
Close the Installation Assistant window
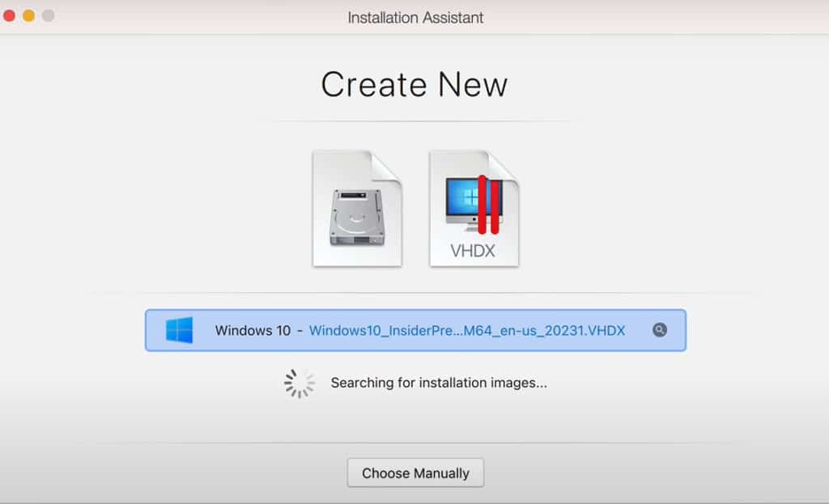tap(9, 16)
